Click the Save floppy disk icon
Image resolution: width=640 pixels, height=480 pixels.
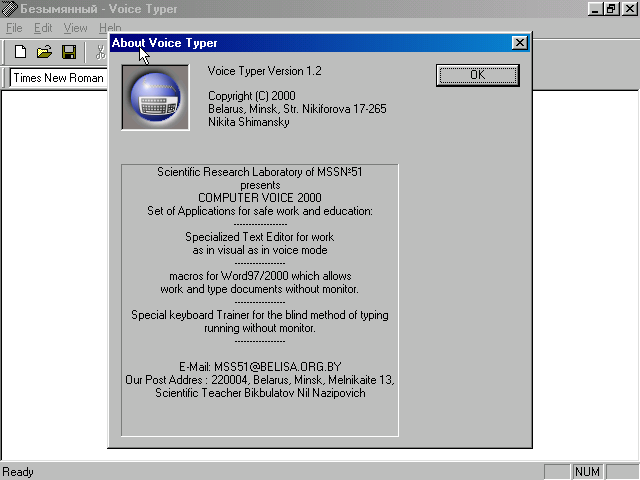pyautogui.click(x=69, y=52)
